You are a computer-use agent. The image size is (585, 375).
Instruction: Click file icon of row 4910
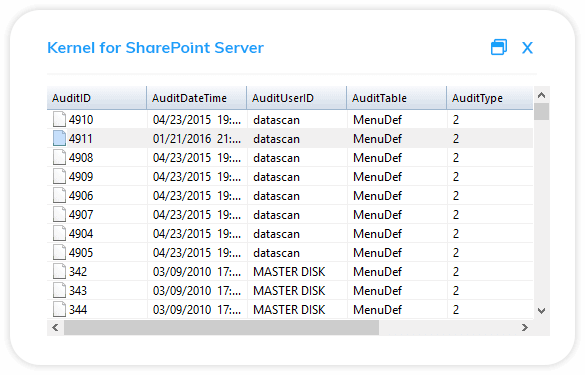59,119
